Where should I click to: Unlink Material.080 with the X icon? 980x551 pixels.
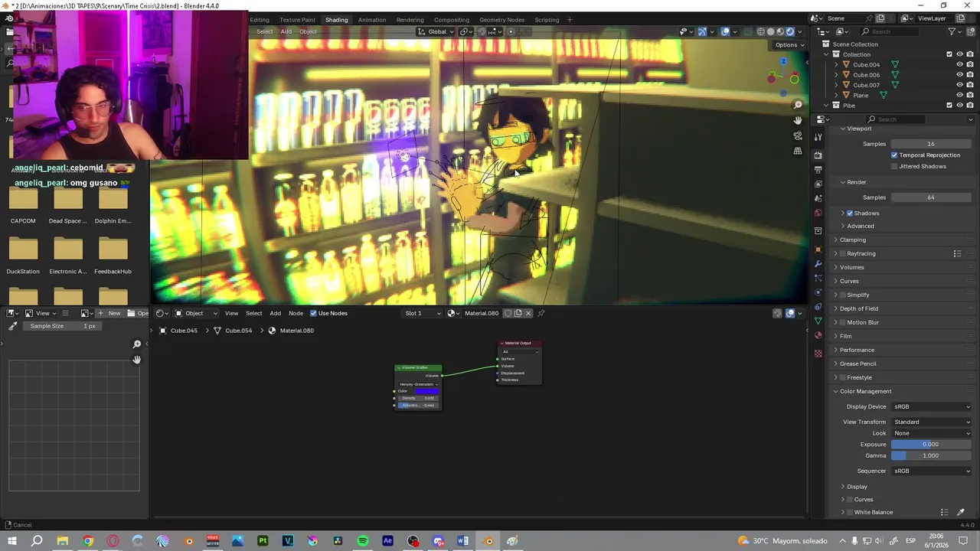point(528,313)
